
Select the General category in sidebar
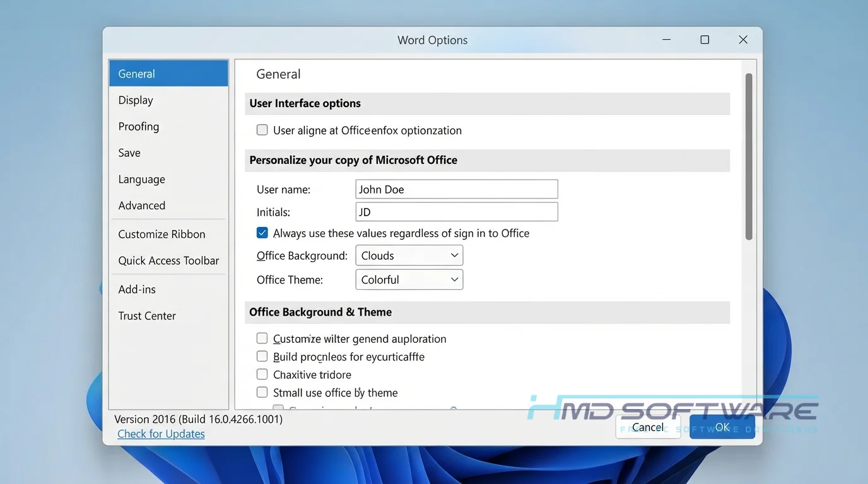click(x=168, y=74)
